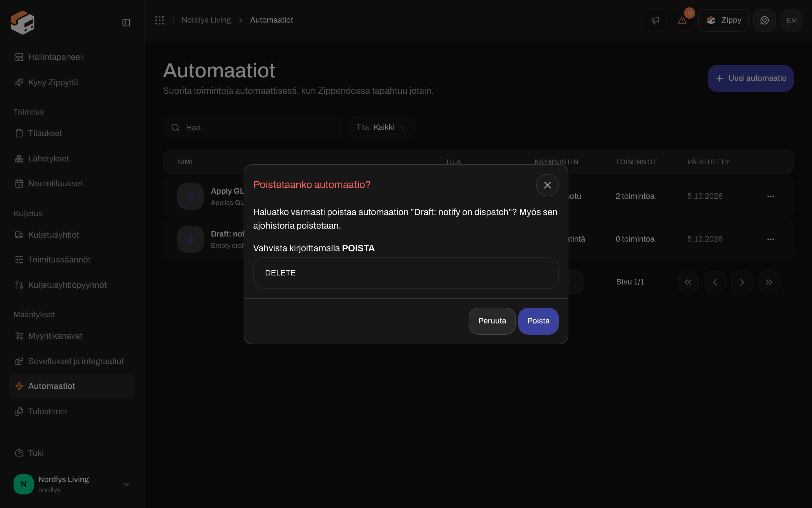This screenshot has width=812, height=508.
Task: Confirm deletion with Poista button
Action: coord(538,321)
